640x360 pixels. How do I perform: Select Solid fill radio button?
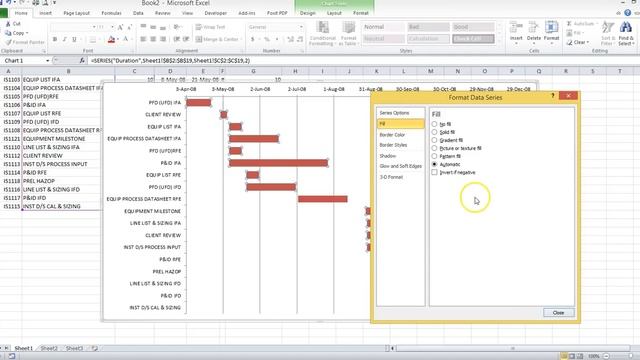434,132
